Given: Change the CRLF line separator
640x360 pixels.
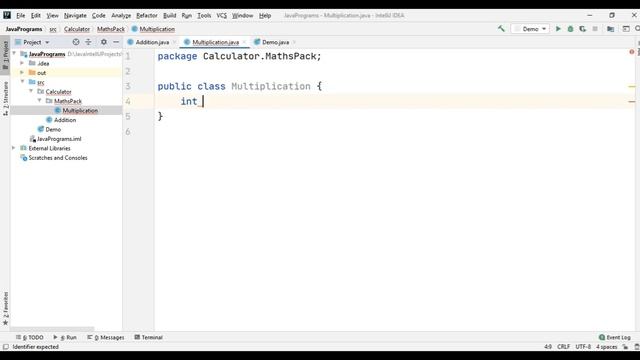Looking at the screenshot, I should [563, 347].
